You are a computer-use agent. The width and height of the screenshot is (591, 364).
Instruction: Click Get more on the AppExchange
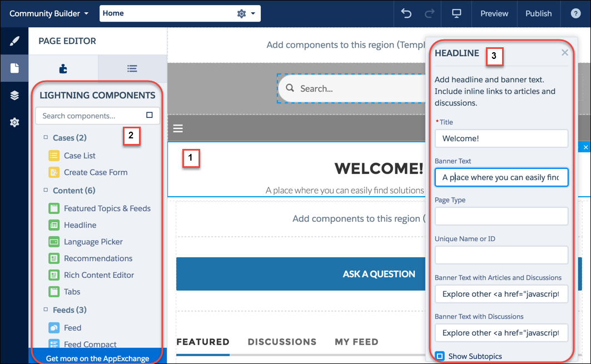pos(98,358)
